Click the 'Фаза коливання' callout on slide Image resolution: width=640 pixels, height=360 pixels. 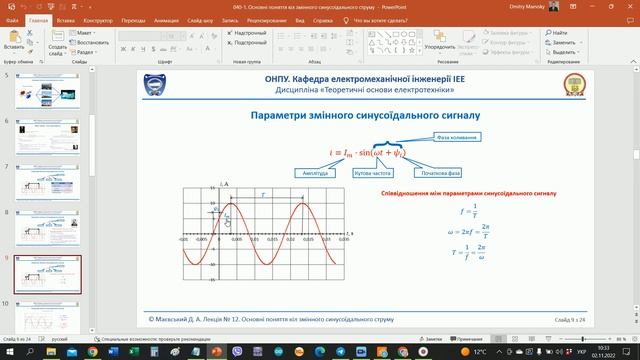click(457, 137)
